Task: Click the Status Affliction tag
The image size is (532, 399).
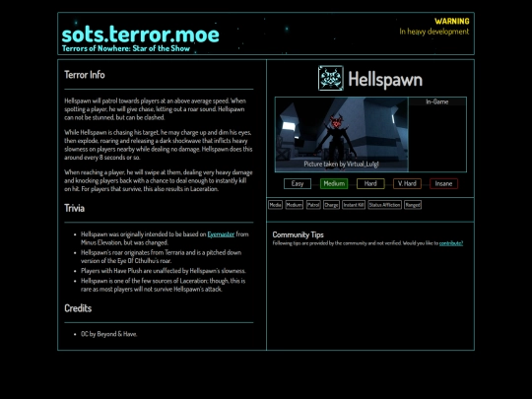Action: pos(385,205)
